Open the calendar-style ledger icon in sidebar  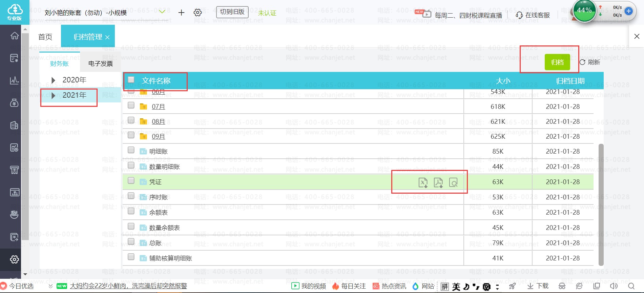(x=14, y=192)
